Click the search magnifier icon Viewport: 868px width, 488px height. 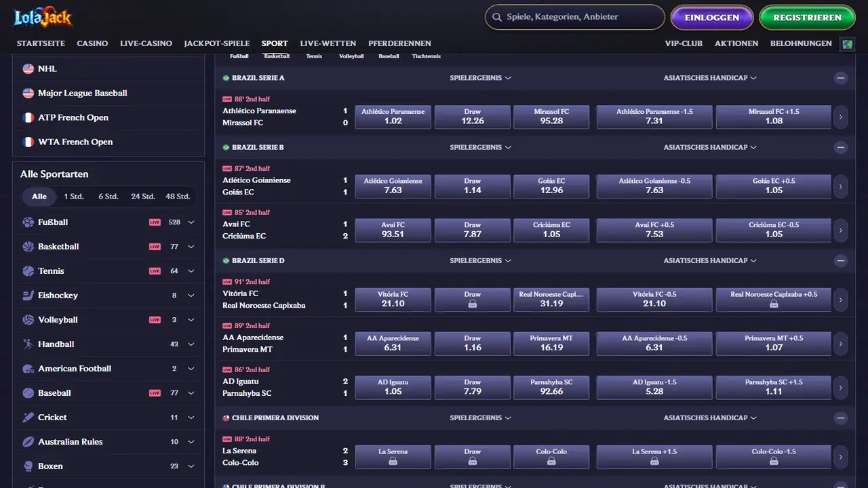coord(497,18)
